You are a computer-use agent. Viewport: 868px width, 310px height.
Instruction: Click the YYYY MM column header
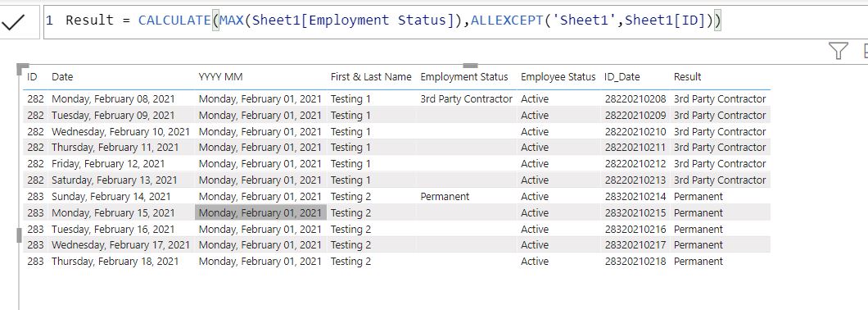click(220, 77)
